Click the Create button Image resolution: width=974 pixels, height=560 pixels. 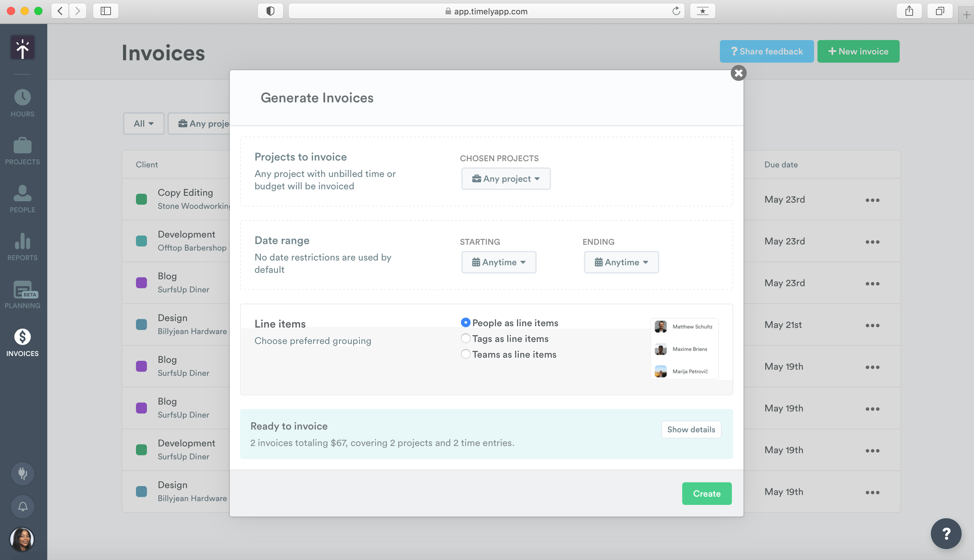point(706,494)
